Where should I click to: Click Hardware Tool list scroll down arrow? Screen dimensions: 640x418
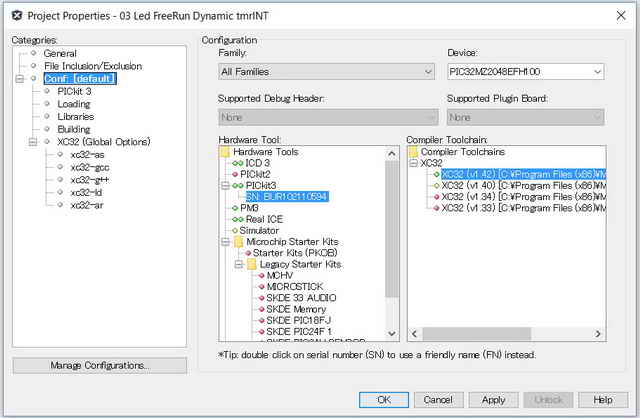(x=392, y=334)
